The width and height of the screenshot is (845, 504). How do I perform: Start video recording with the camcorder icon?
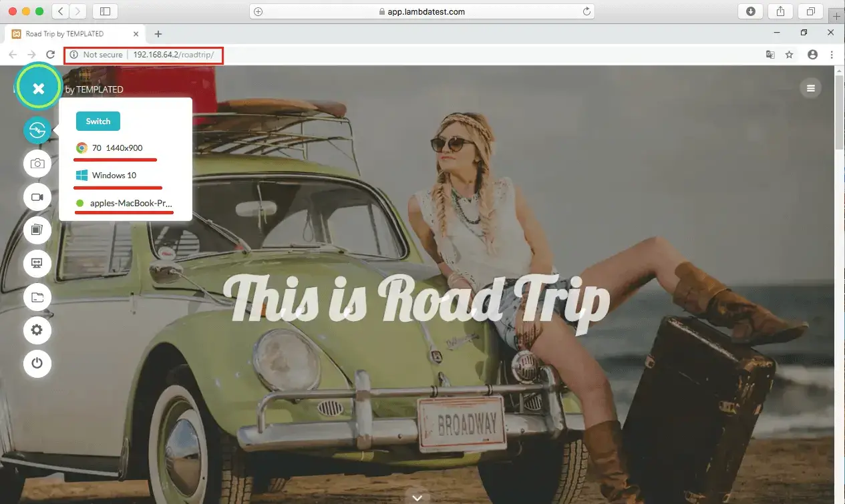[x=37, y=197]
